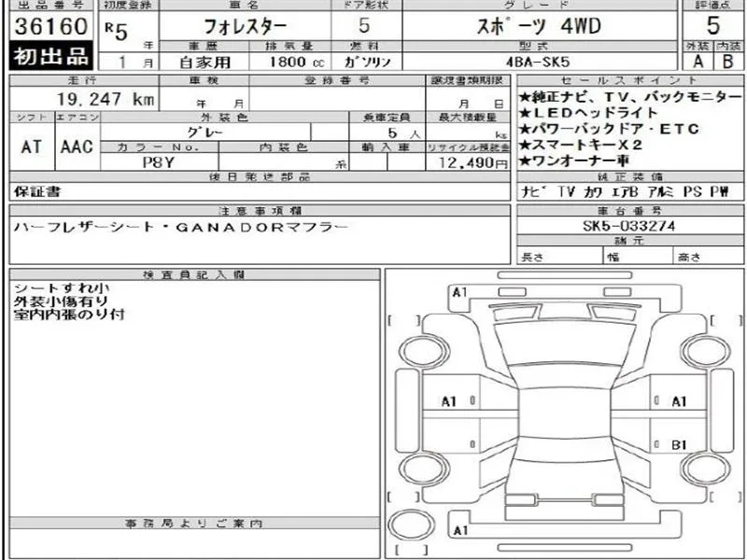747x560 pixels.
Task: Select the grade スポーツ 4WD field
Action: pyautogui.click(x=539, y=27)
